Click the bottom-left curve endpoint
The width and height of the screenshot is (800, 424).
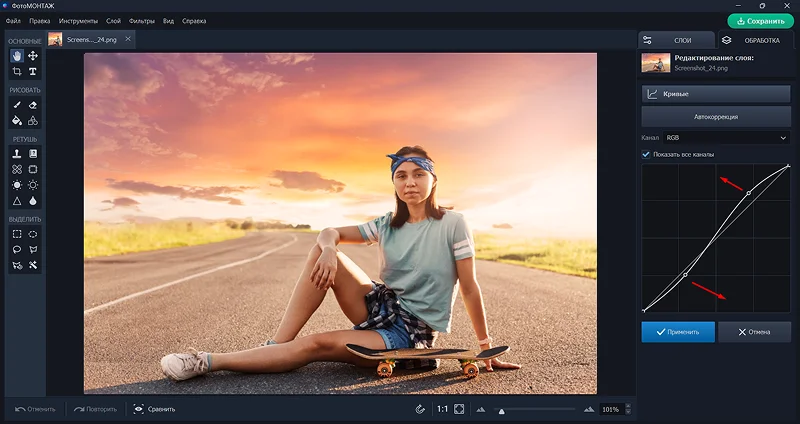coord(643,310)
